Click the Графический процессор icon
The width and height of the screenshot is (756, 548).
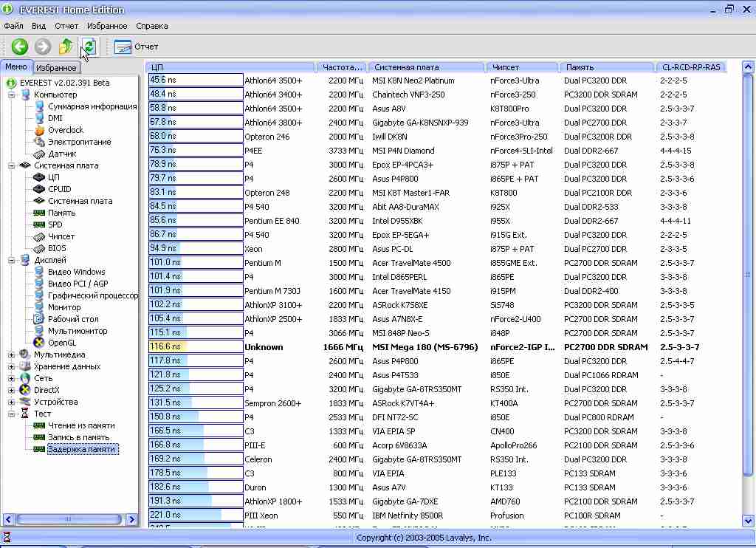click(40, 295)
